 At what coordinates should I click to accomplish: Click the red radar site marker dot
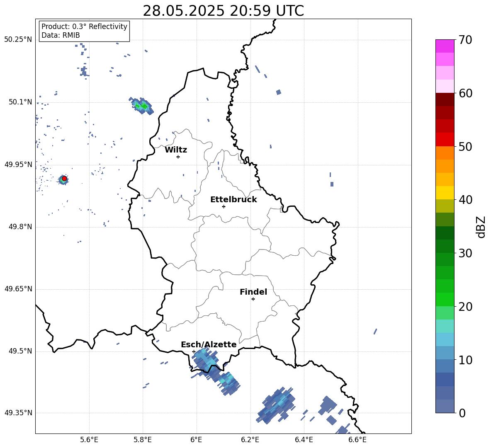point(64,179)
